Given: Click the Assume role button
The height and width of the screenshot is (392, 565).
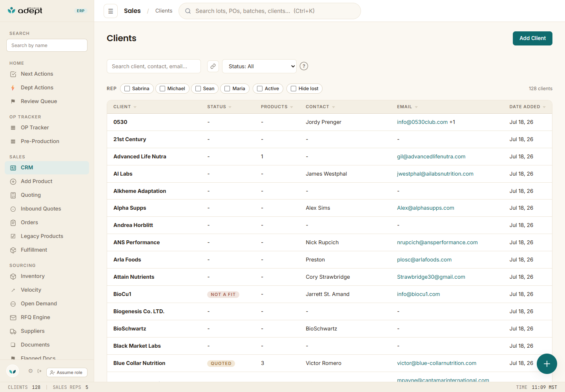Looking at the screenshot, I should 67,372.
